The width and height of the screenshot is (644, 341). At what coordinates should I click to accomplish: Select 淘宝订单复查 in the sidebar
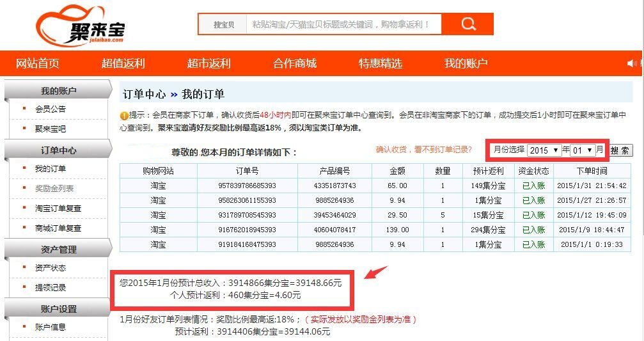click(x=58, y=209)
